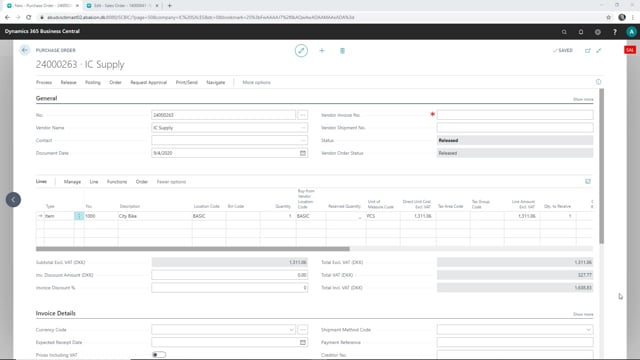Click the City Bike description cell

155,216
